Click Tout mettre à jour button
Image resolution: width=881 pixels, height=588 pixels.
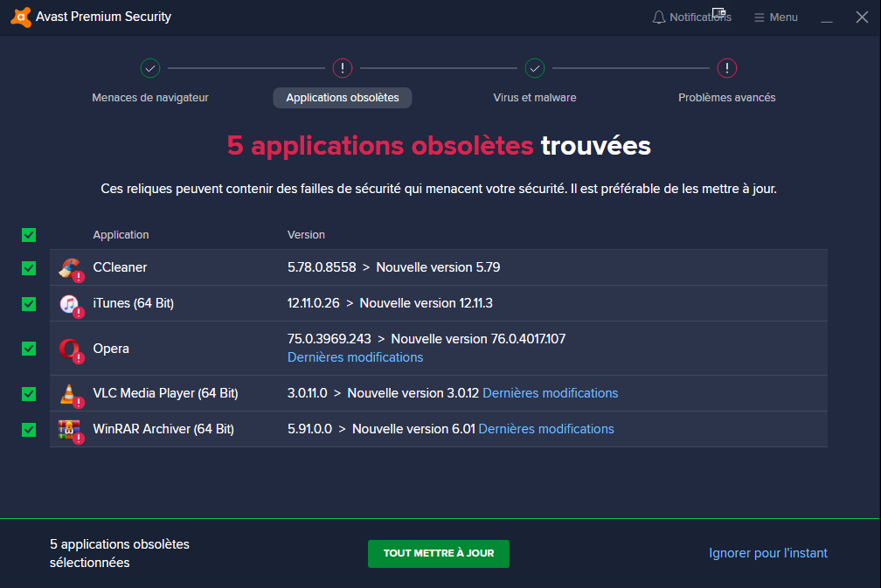point(438,553)
